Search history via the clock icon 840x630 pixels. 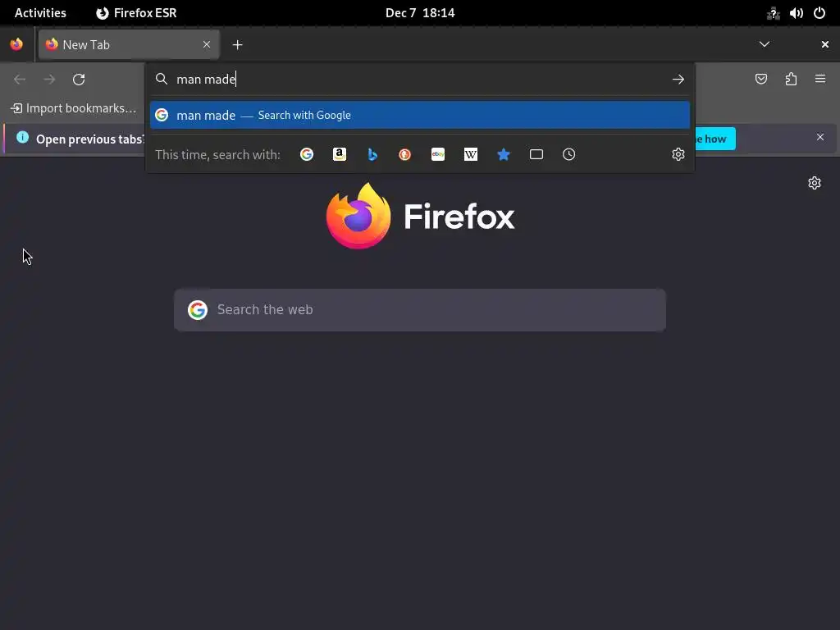tap(569, 154)
